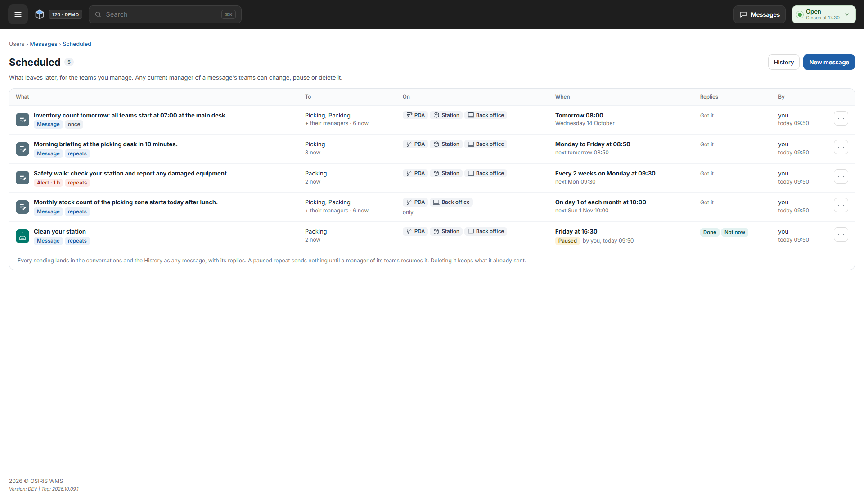Expand the Open status dropdown
The height and width of the screenshot is (504, 864).
pos(824,14)
